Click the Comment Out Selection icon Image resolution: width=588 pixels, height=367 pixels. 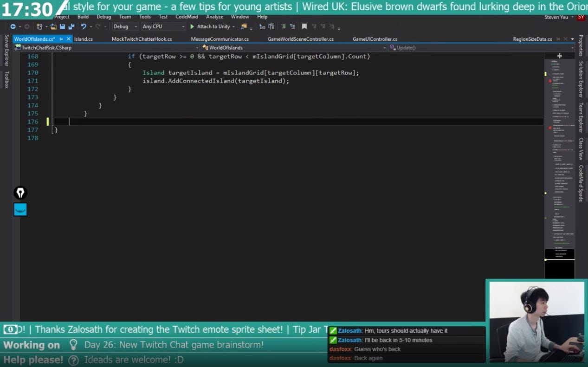click(x=262, y=26)
